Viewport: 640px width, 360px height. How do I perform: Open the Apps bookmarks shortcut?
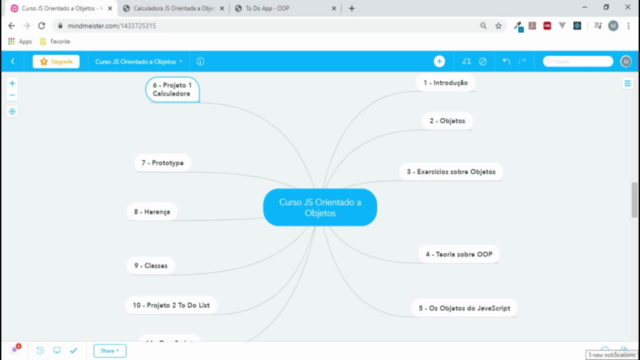[20, 41]
